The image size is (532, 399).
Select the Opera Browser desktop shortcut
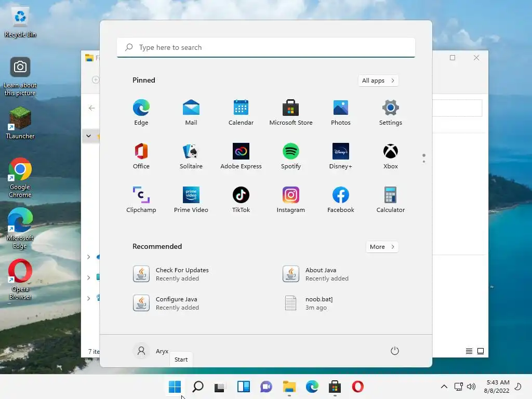[x=20, y=279]
